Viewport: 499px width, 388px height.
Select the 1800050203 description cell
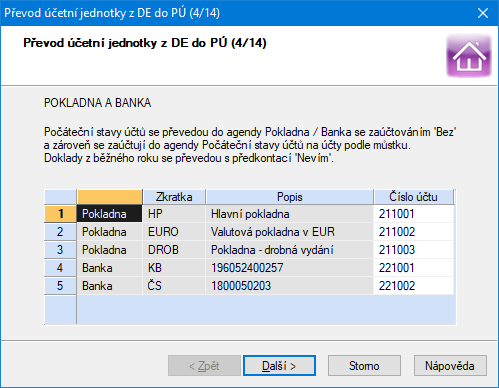[290, 286]
